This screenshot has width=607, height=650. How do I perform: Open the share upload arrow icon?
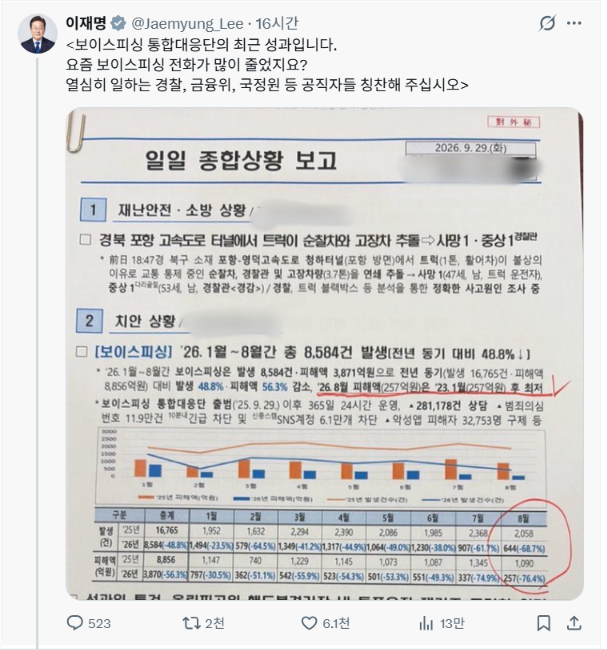tap(574, 623)
